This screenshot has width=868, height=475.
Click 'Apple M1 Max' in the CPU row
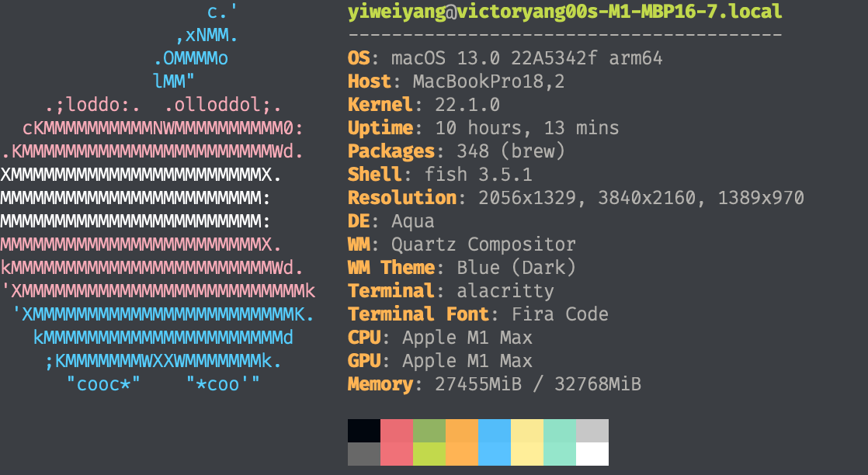point(467,337)
